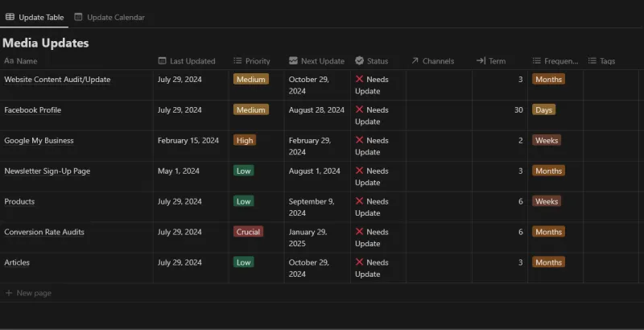Click Last Updated date for Website Content Audit/Update
Image resolution: width=644 pixels, height=330 pixels.
pos(180,79)
